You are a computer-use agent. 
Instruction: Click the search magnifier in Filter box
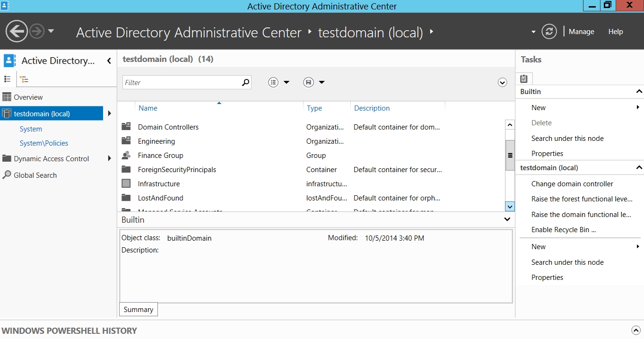[245, 82]
